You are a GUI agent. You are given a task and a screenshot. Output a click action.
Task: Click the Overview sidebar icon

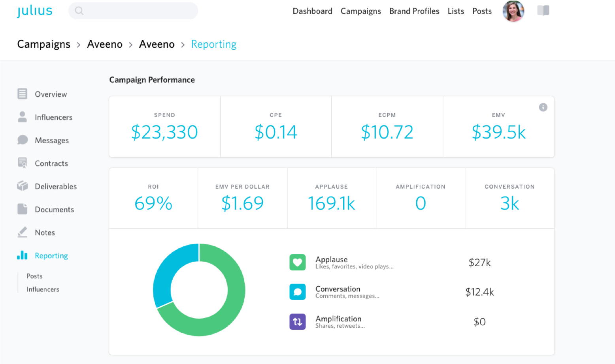[x=23, y=94]
